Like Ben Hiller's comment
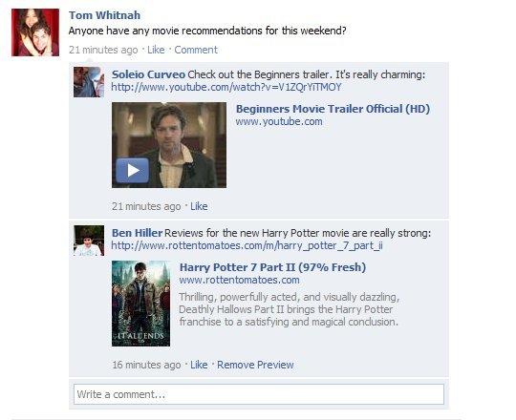 (x=199, y=365)
